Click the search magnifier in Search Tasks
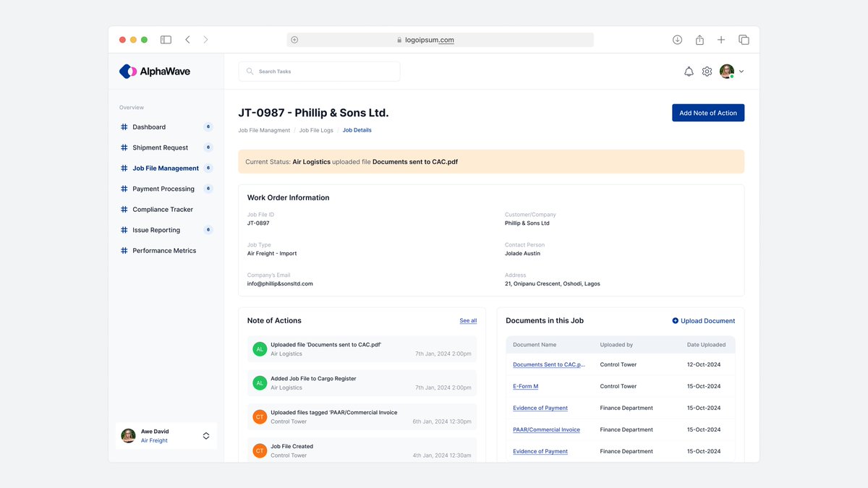868x488 pixels. [250, 71]
